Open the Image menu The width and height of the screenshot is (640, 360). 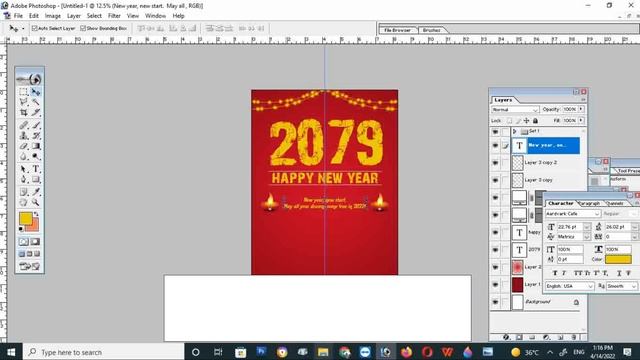53,16
